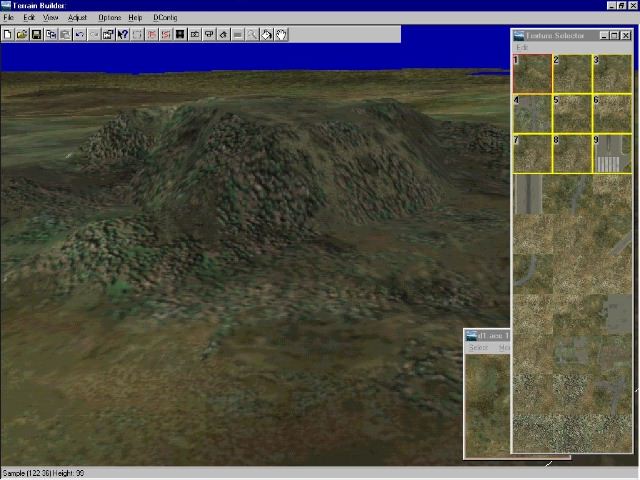The height and width of the screenshot is (480, 640).
Task: Click the context help question-arrow icon
Action: [x=122, y=34]
